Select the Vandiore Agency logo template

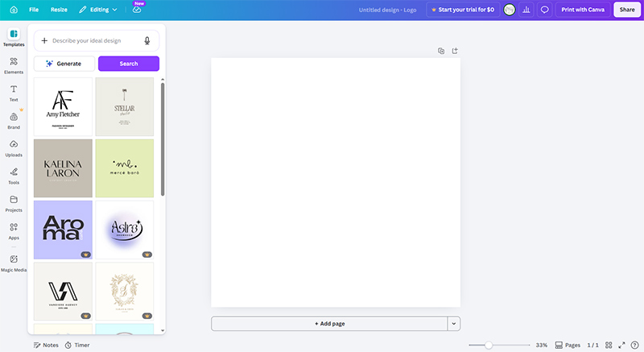pos(63,292)
